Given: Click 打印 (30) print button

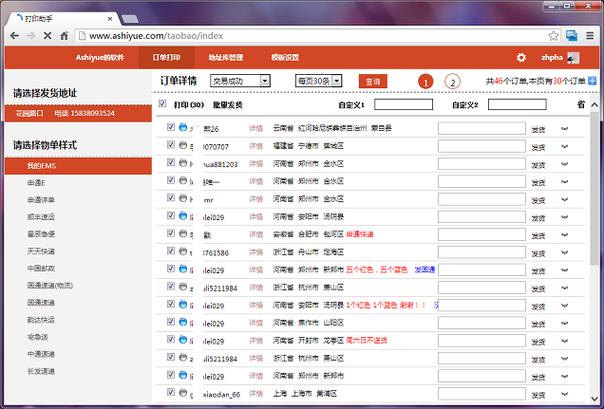Looking at the screenshot, I should tap(189, 105).
